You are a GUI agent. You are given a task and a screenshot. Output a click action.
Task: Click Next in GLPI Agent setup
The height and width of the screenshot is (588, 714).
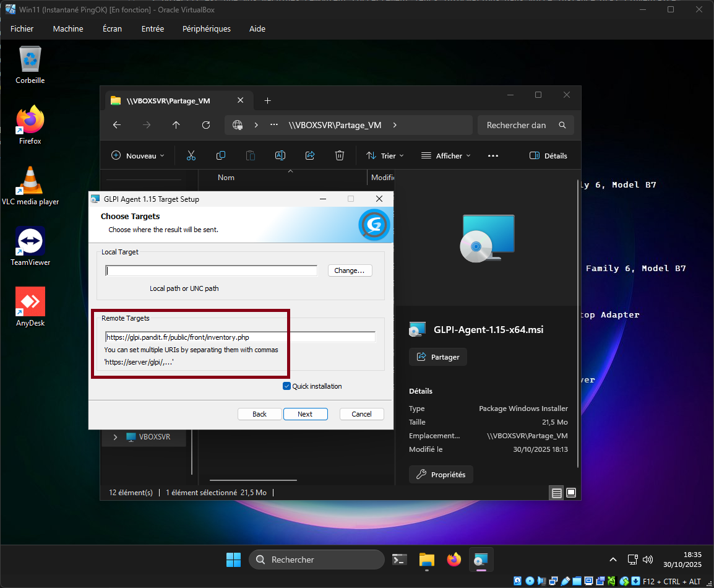(x=305, y=414)
